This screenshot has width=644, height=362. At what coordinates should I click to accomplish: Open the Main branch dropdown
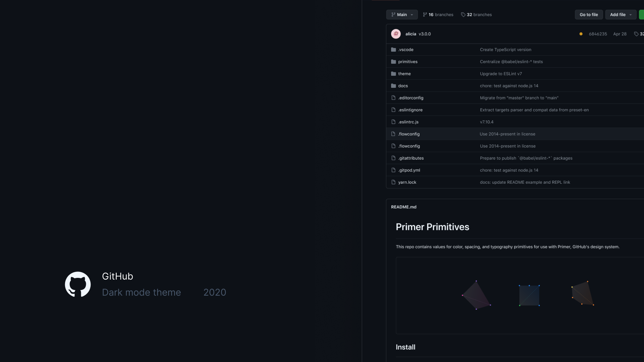click(402, 14)
